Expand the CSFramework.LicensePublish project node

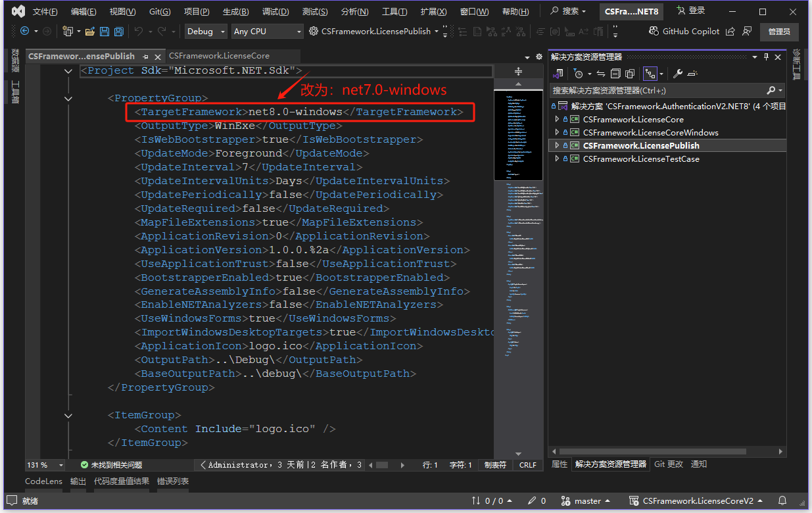(557, 145)
